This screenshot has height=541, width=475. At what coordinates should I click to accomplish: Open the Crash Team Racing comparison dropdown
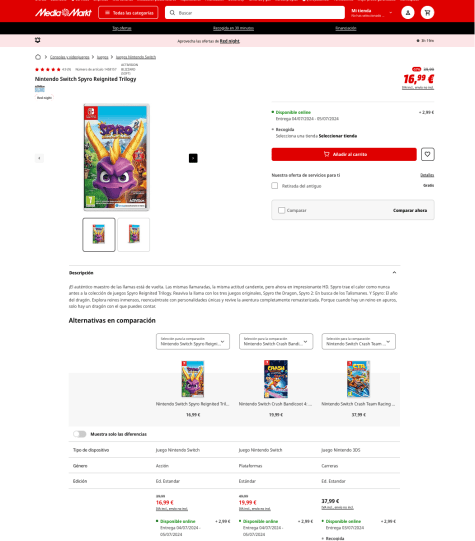click(x=359, y=341)
